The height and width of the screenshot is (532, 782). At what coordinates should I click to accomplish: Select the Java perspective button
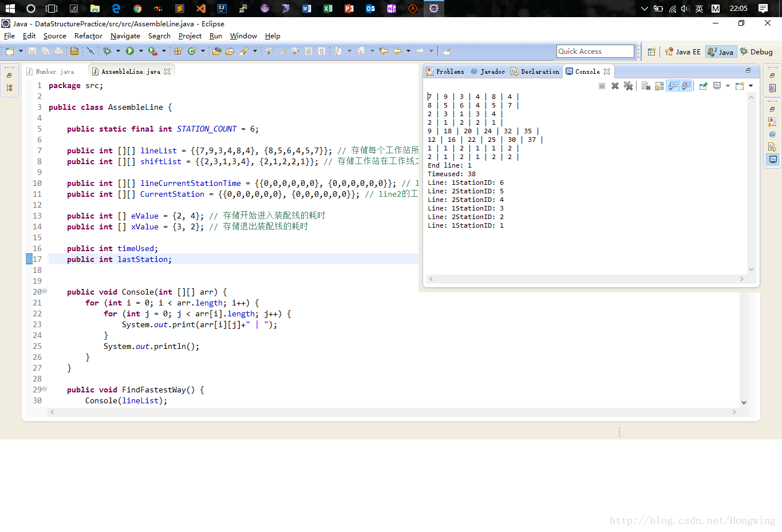point(720,51)
